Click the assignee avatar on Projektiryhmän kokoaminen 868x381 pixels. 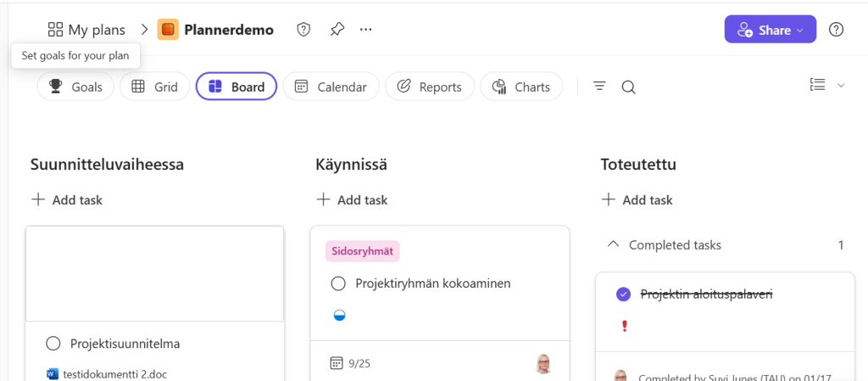pos(543,364)
